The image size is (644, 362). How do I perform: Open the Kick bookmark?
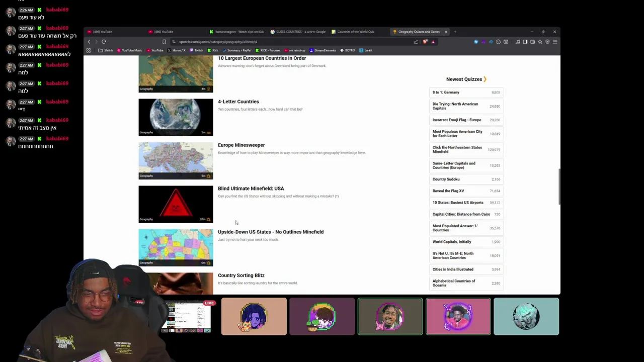point(213,50)
